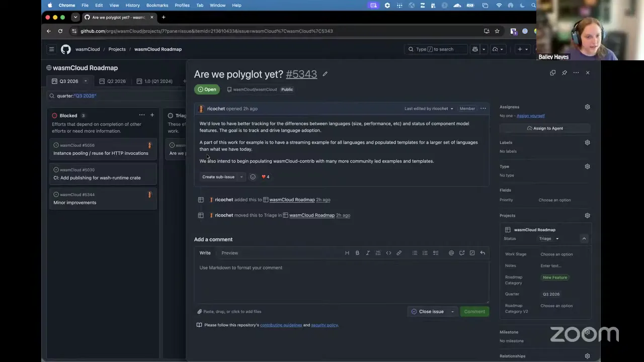Insert a quote block in the comment

pyautogui.click(x=378, y=253)
